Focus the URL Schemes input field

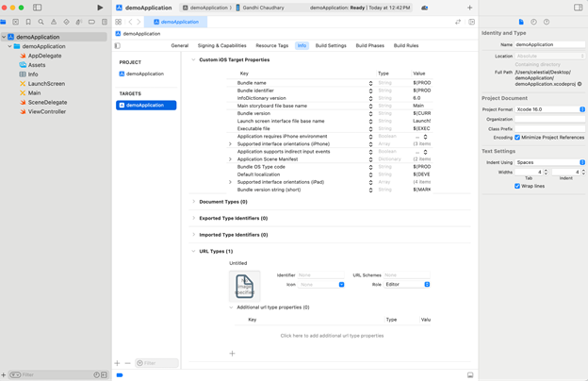[406, 275]
